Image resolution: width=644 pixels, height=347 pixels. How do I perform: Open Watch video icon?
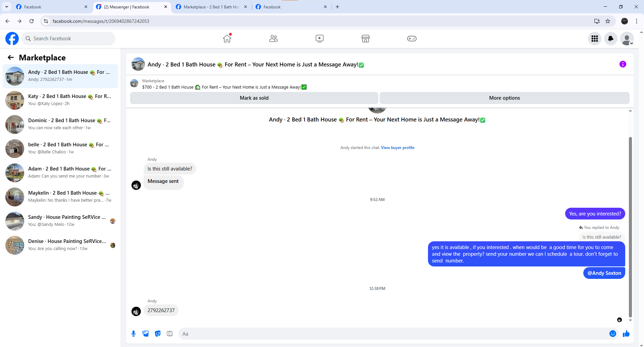(320, 39)
